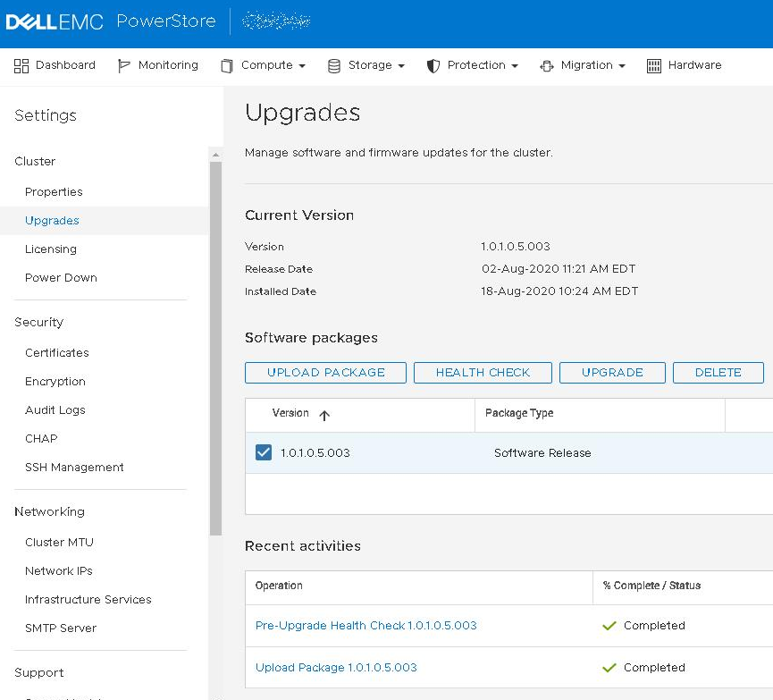Uncheck the 1.0.1.0.5.003 package row

[263, 453]
